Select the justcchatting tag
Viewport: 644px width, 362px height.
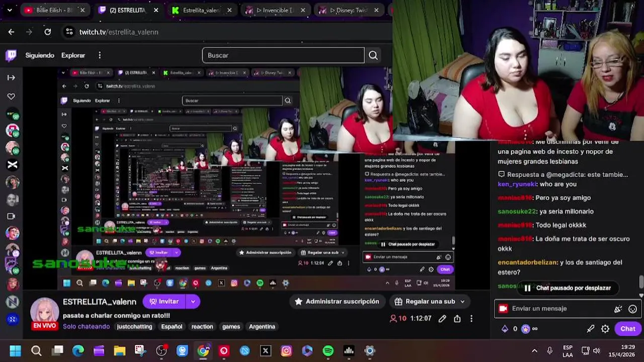[x=134, y=326]
